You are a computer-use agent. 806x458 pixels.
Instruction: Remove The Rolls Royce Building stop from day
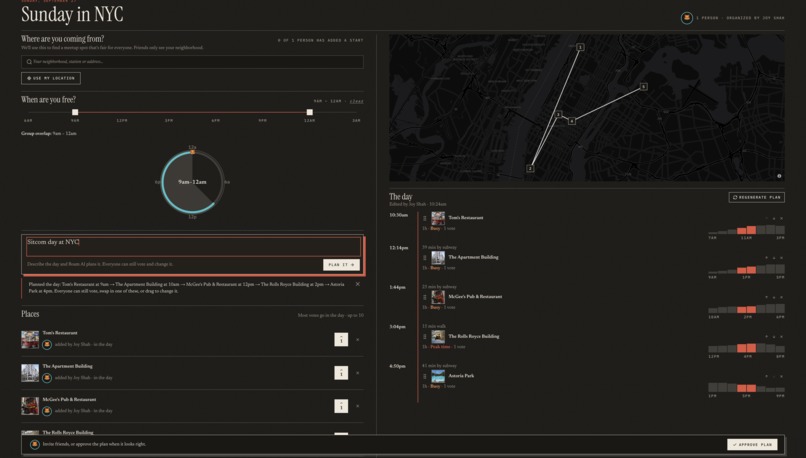click(x=782, y=337)
